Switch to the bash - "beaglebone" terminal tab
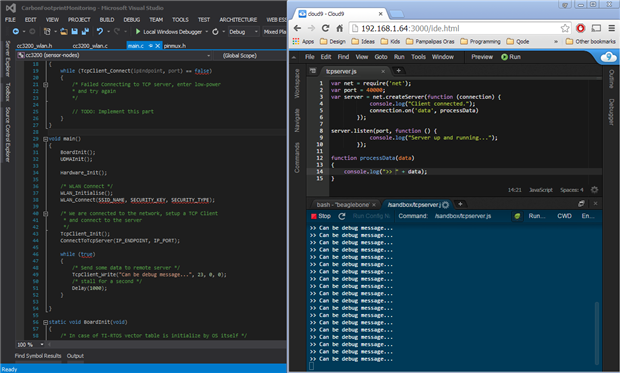The image size is (620, 373). (343, 204)
